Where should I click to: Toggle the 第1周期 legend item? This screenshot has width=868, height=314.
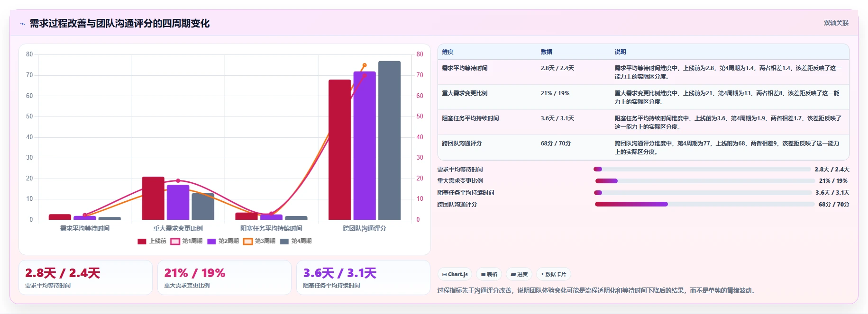186,241
